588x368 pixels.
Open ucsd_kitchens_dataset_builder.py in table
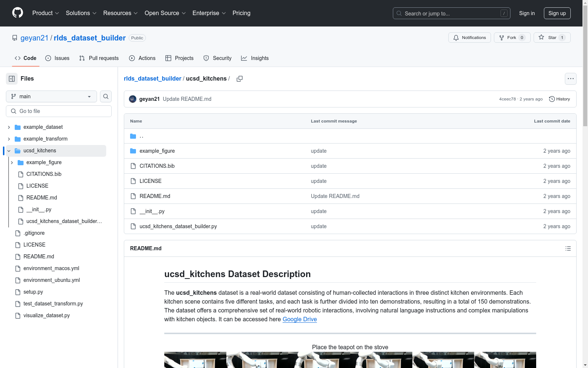click(x=178, y=226)
